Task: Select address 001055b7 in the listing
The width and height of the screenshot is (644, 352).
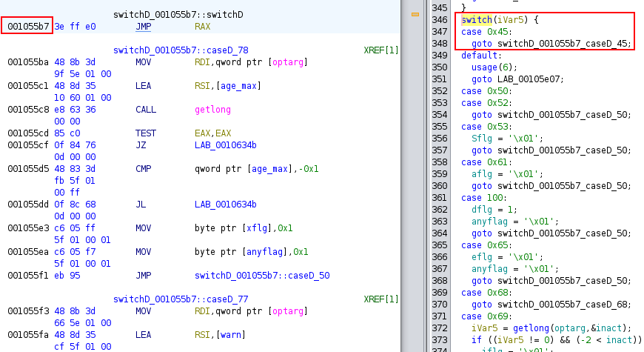Action: tap(26, 26)
